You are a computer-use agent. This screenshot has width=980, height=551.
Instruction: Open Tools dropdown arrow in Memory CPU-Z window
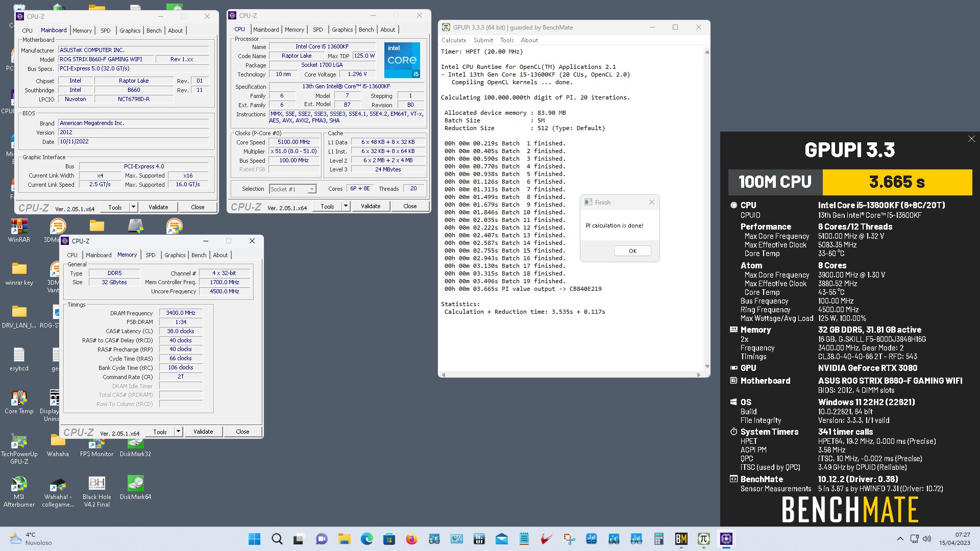(178, 432)
